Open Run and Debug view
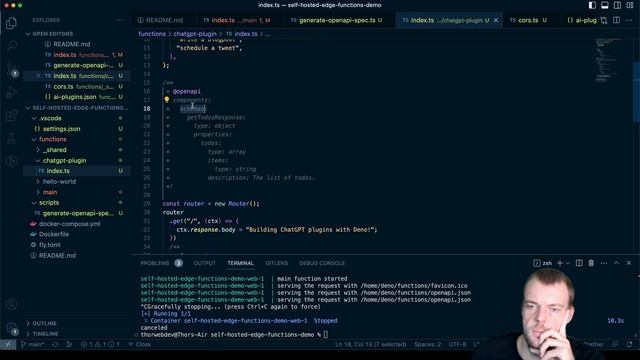The height and width of the screenshot is (360, 640). (x=11, y=92)
